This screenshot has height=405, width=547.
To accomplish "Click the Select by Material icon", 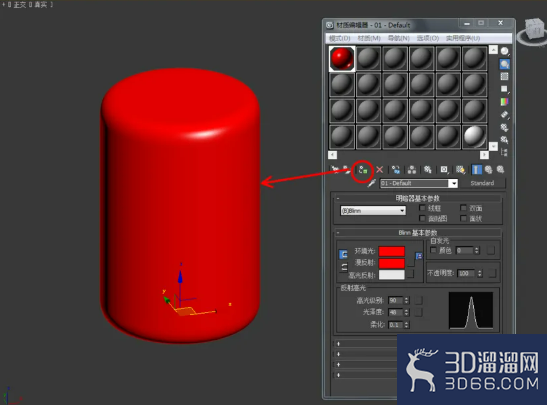I will click(x=504, y=140).
